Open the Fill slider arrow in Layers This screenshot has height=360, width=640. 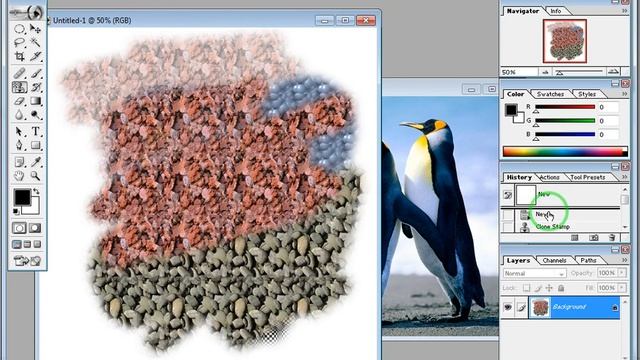click(622, 288)
